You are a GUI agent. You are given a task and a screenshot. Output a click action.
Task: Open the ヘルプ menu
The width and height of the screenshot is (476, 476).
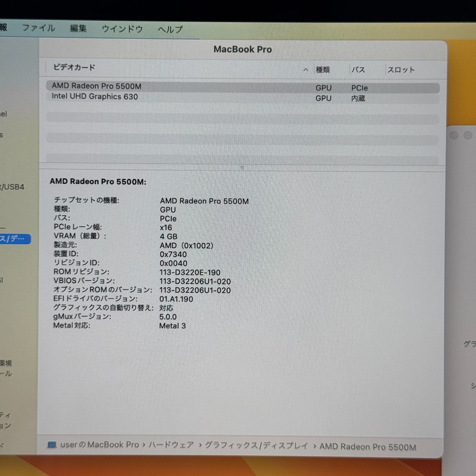(x=170, y=29)
